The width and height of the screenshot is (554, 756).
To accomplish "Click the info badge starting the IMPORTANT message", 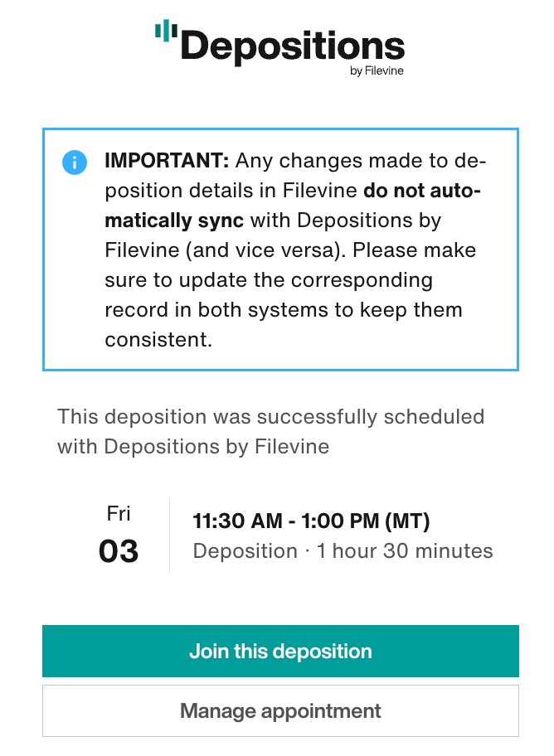I will 74,162.
